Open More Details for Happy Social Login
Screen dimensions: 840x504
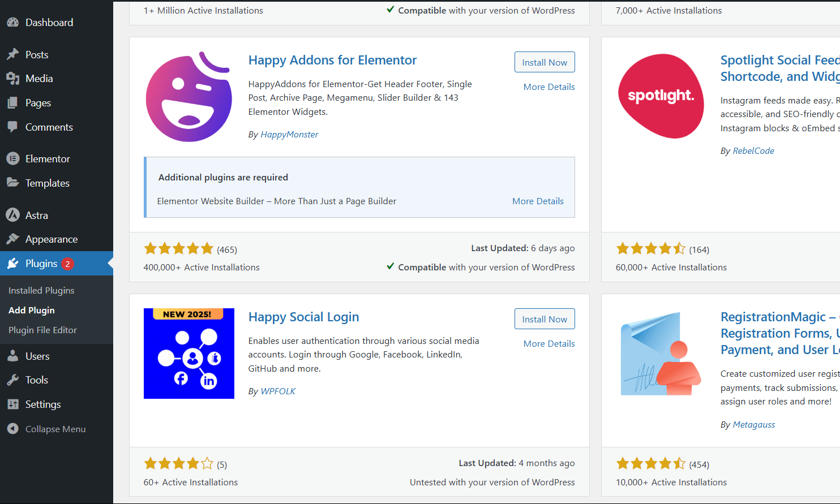(549, 343)
